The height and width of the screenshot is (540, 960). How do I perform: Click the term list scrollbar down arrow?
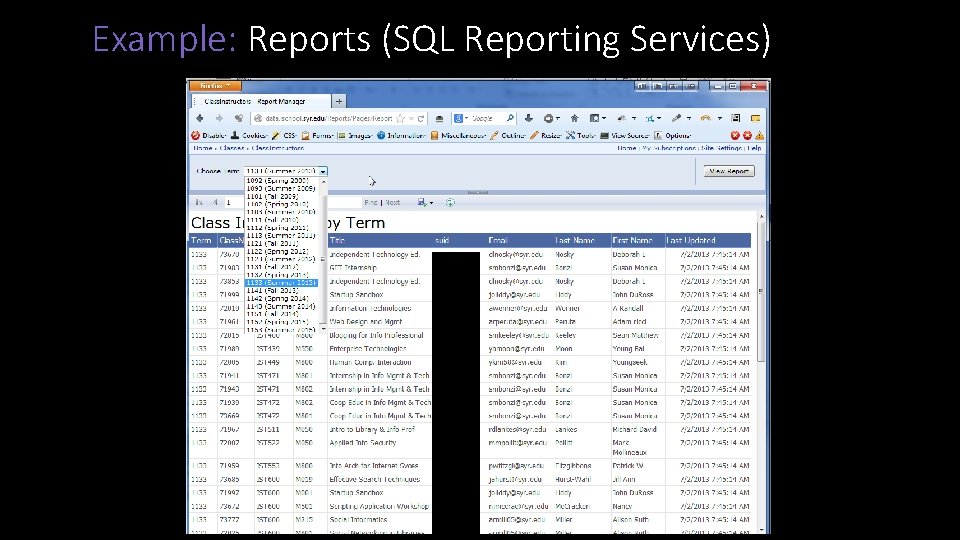323,329
